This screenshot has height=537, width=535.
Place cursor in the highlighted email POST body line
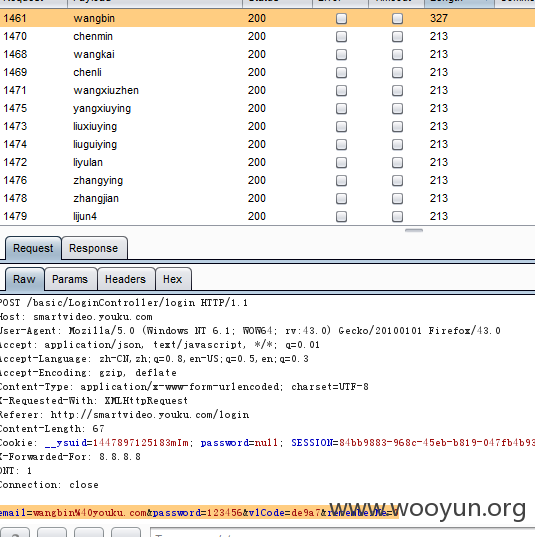pos(199,512)
